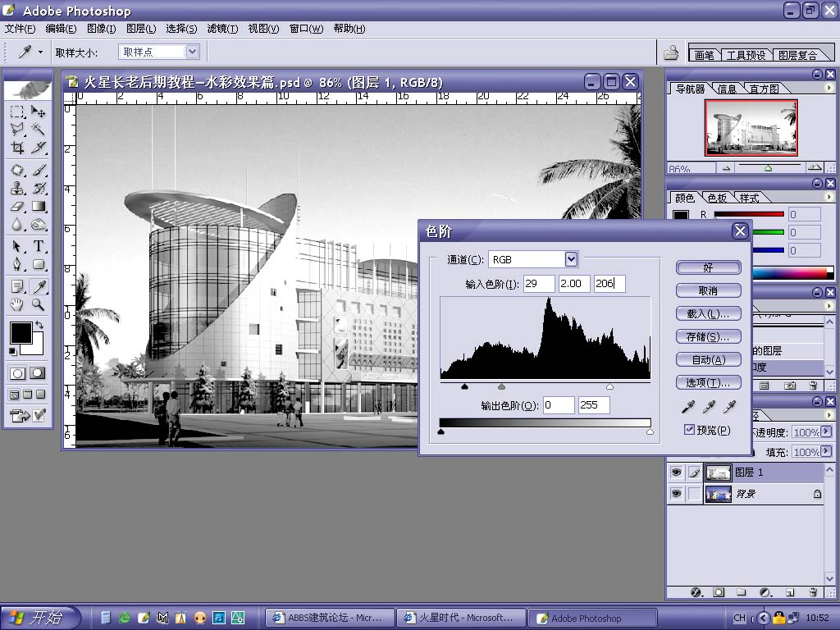Select the Healing Brush tool
The width and height of the screenshot is (840, 630).
click(17, 171)
